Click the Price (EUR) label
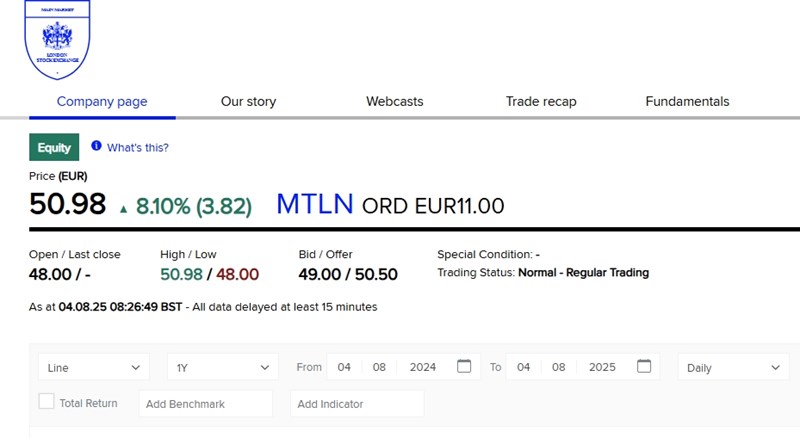 (x=58, y=176)
